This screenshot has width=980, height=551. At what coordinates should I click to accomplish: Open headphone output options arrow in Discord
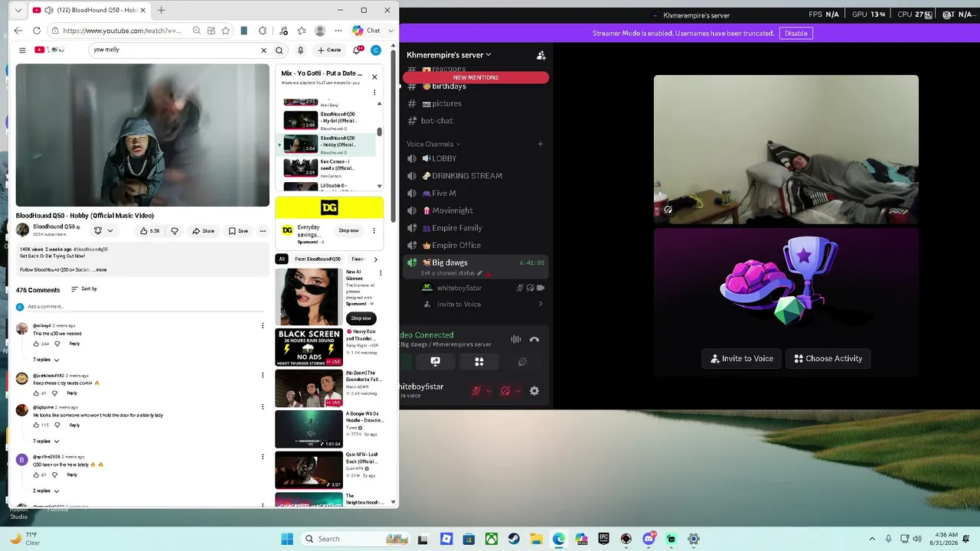click(x=518, y=391)
